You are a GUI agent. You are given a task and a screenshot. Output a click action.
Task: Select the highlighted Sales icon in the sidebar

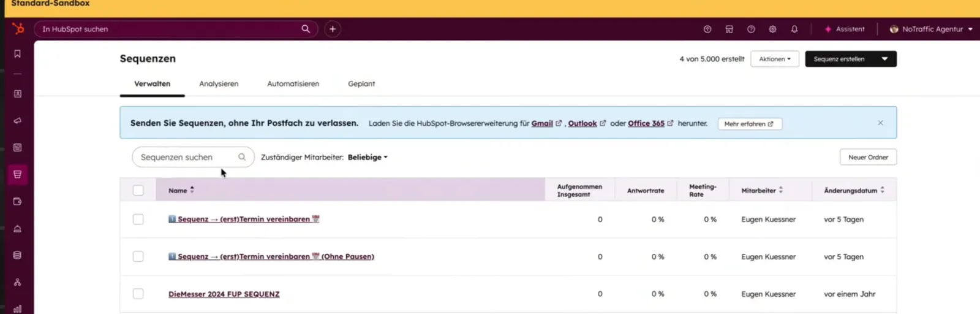[17, 175]
